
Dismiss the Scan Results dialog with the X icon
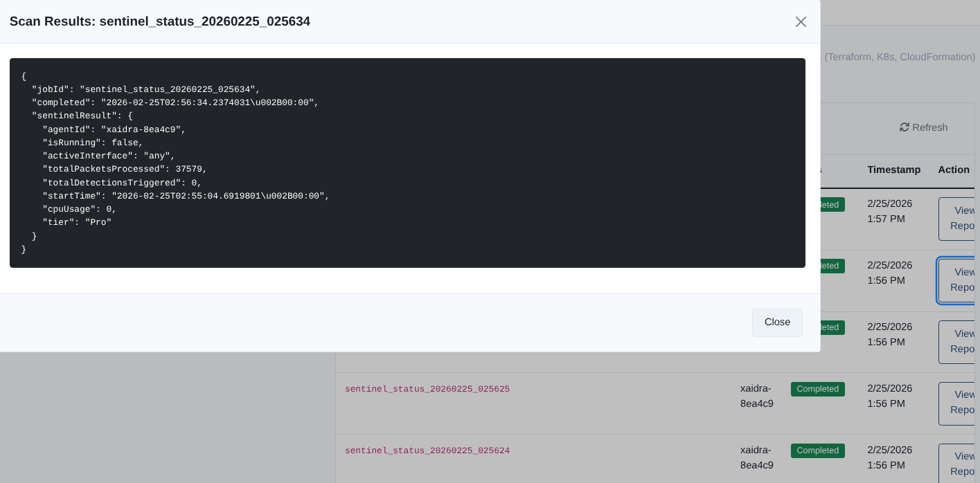(801, 21)
